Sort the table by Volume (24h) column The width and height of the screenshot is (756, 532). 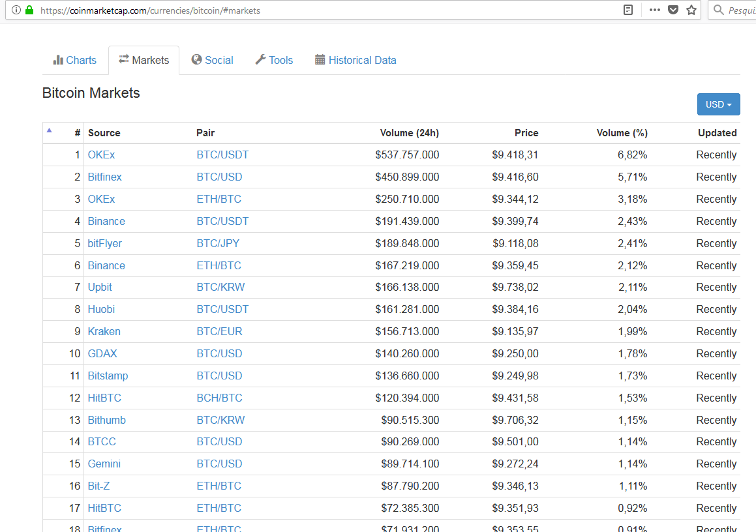pyautogui.click(x=410, y=133)
